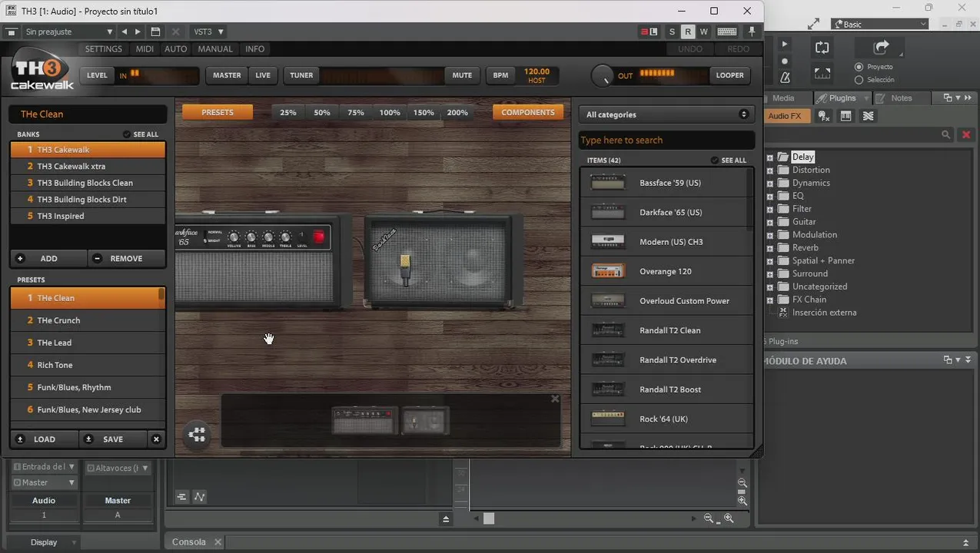Select the Selección radio button
This screenshot has width=980, height=553.
click(859, 80)
